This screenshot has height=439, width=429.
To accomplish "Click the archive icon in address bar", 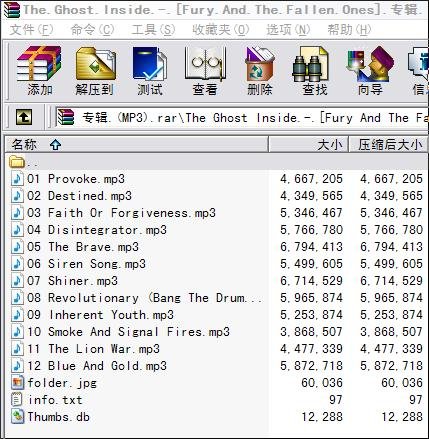I will click(65, 117).
